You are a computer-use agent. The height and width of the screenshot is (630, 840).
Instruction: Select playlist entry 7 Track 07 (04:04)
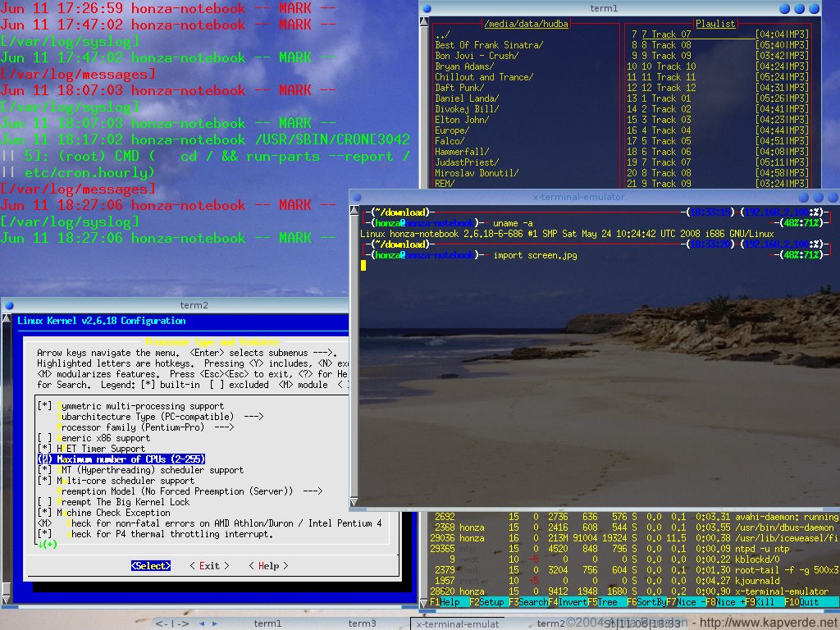(x=718, y=34)
